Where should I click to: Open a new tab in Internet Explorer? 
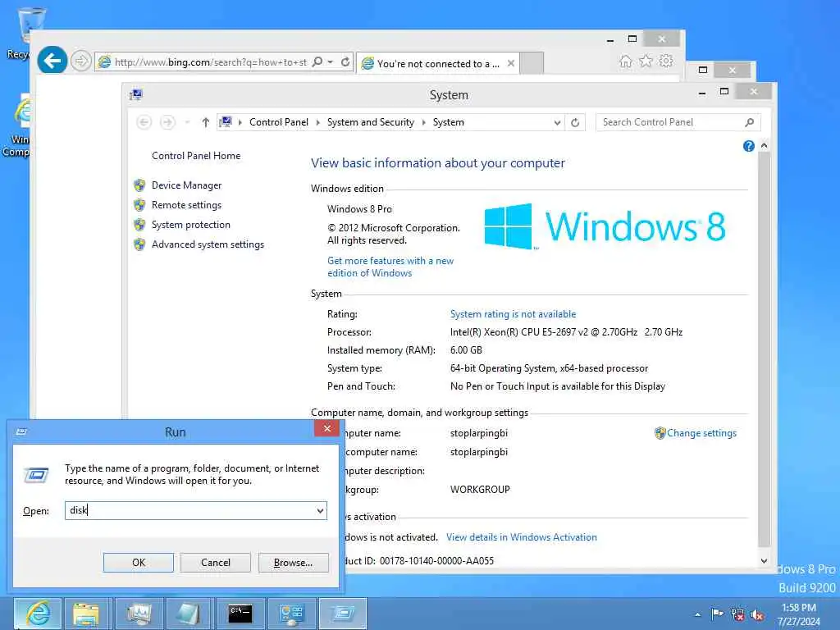tap(532, 63)
